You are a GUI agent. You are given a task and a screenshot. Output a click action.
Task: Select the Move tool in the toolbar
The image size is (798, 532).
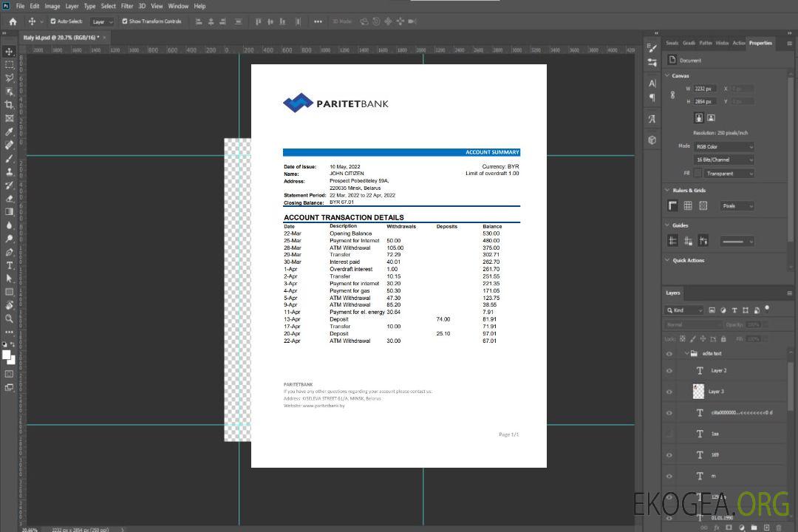10,52
